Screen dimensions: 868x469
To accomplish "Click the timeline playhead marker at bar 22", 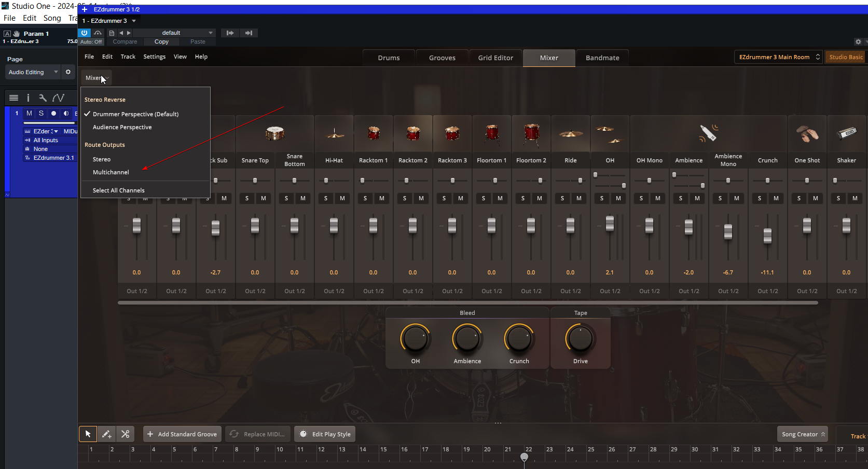I will 525,457.
